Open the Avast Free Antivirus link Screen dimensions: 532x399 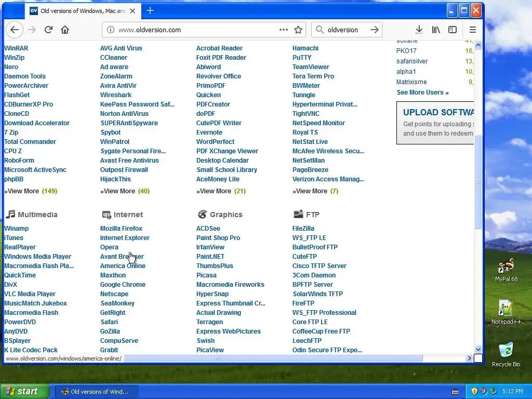[x=129, y=161]
